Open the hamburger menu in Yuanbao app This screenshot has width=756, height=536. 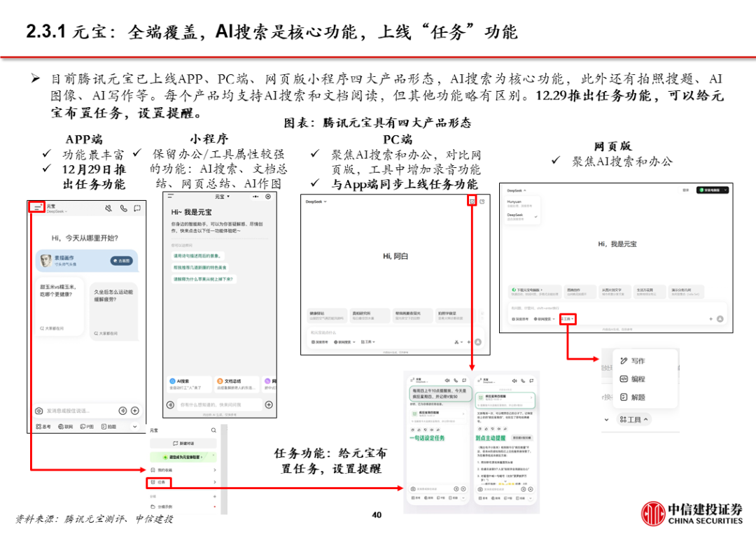(36, 207)
